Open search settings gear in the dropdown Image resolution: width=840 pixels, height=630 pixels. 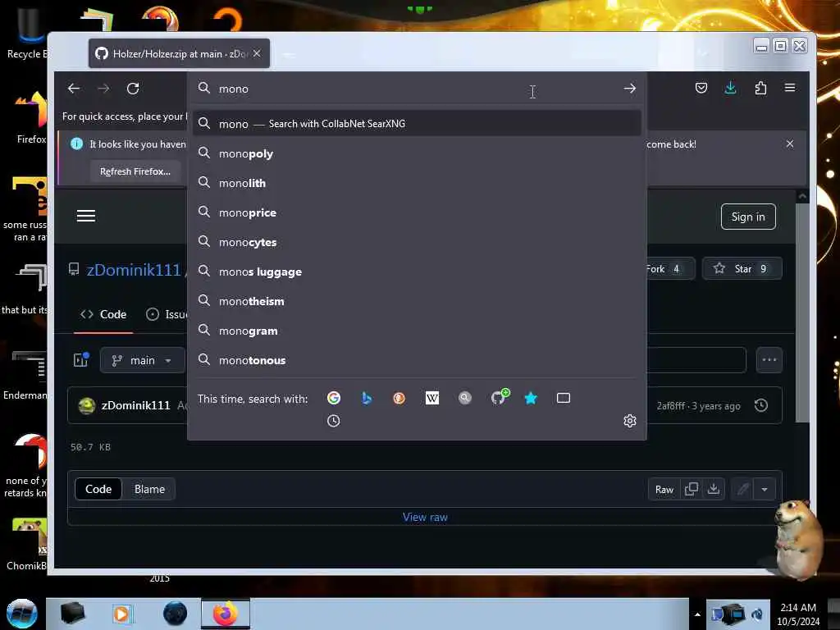pyautogui.click(x=629, y=421)
